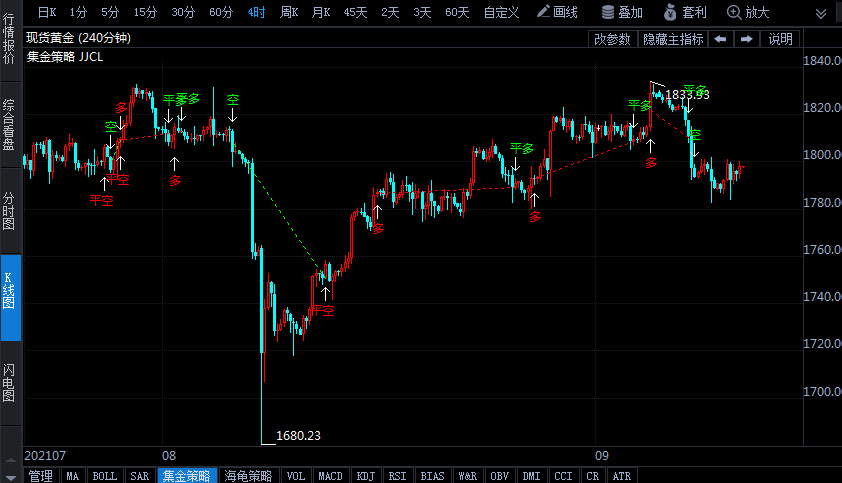Select the 3天 period

coord(422,12)
